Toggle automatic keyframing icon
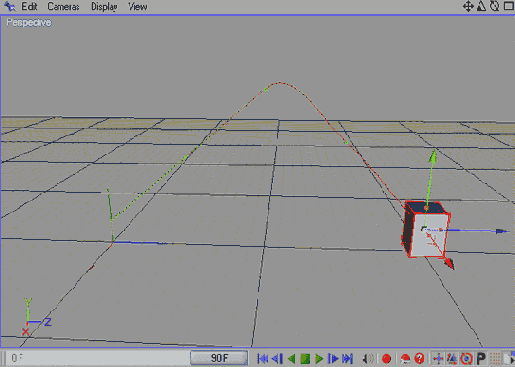 (x=405, y=359)
